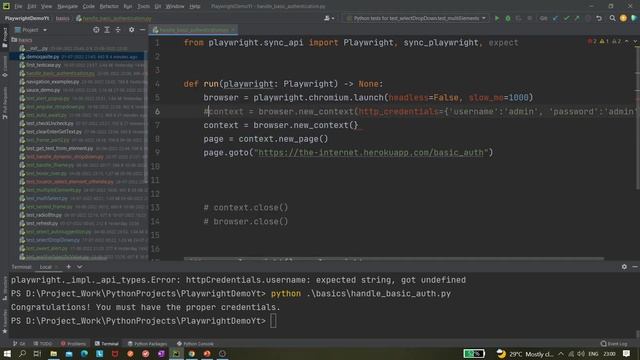This screenshot has width=640, height=360.
Task: Click Expand All icon in Project panel
Action: (x=107, y=30)
